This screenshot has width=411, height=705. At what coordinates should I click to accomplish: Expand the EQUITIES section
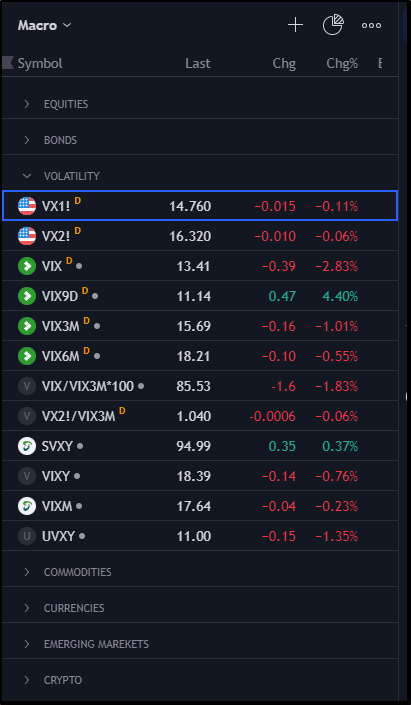pyautogui.click(x=200, y=104)
